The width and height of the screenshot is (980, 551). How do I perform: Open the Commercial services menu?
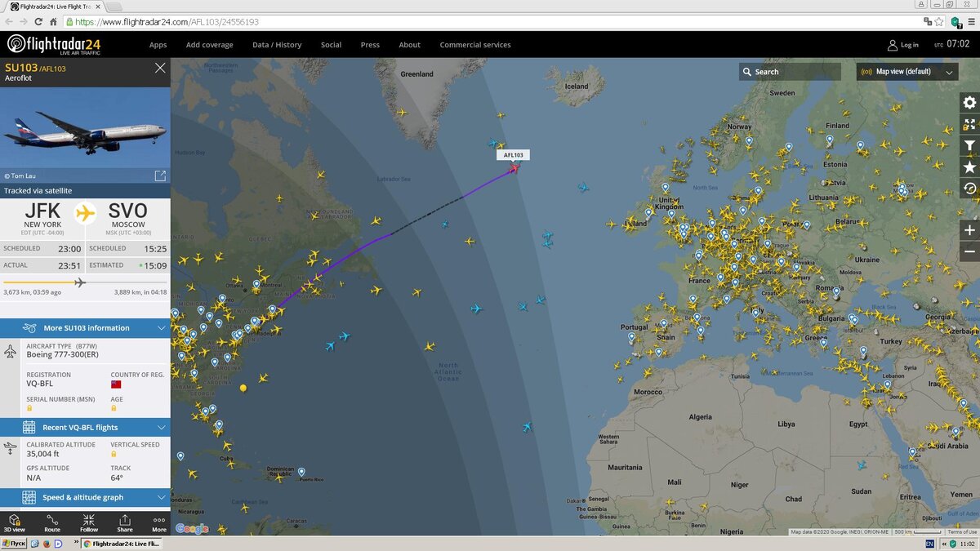[475, 45]
